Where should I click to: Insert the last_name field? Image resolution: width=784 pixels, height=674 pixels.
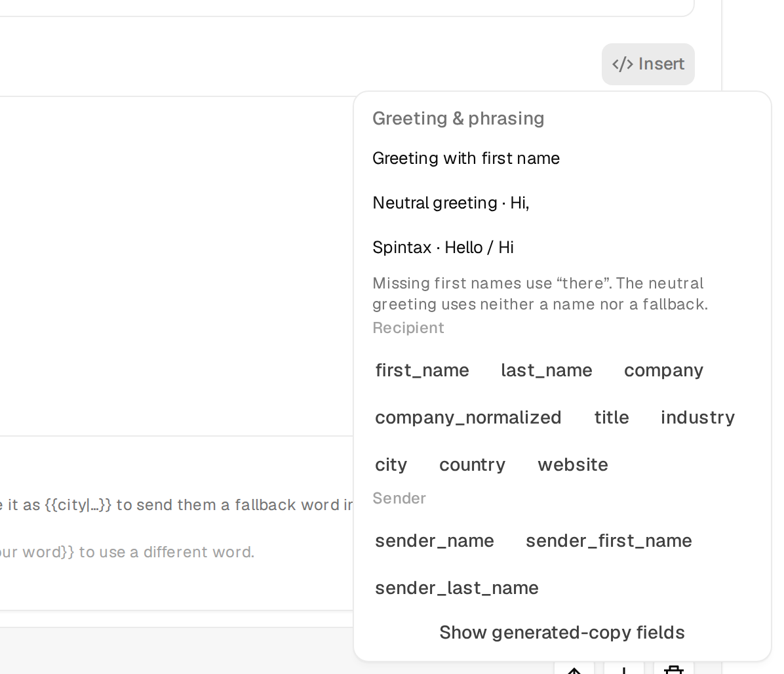pos(547,370)
